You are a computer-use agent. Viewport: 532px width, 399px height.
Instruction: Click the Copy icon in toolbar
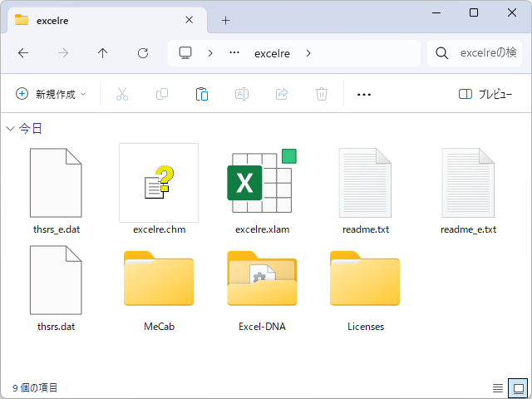pyautogui.click(x=162, y=94)
